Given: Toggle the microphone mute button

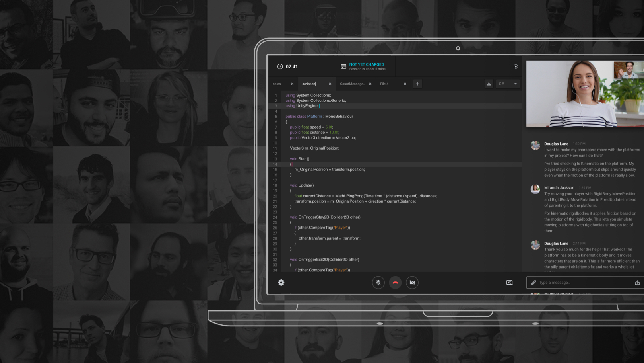Looking at the screenshot, I should (378, 283).
